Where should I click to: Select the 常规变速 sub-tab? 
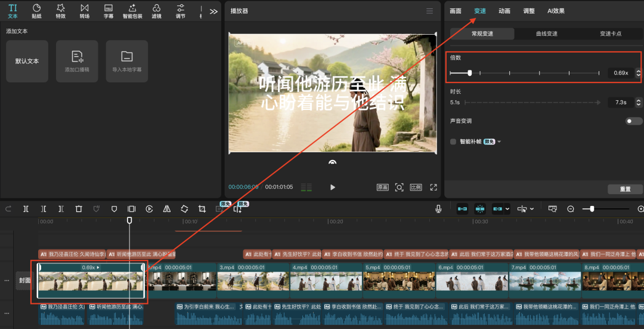482,33
